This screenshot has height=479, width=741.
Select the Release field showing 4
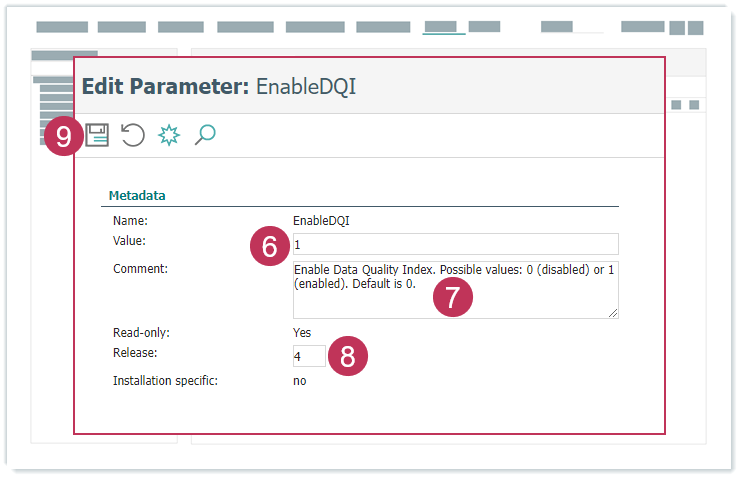pyautogui.click(x=308, y=356)
